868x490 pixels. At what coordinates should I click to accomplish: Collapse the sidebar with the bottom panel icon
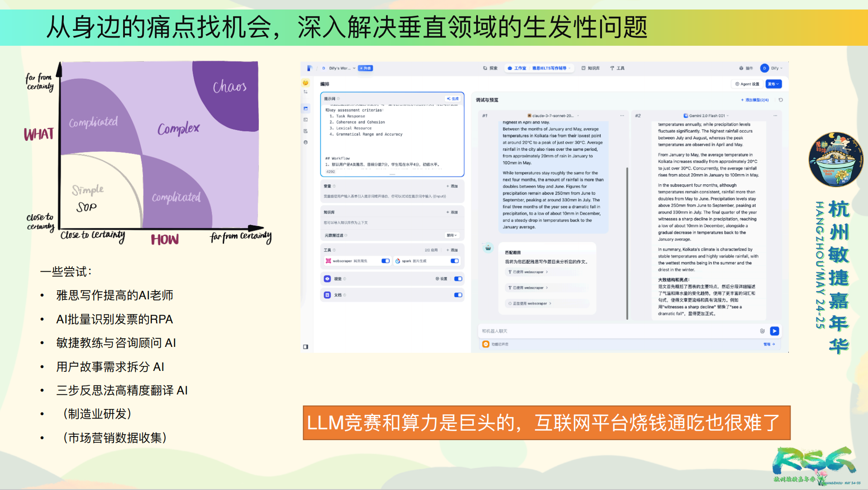[305, 347]
